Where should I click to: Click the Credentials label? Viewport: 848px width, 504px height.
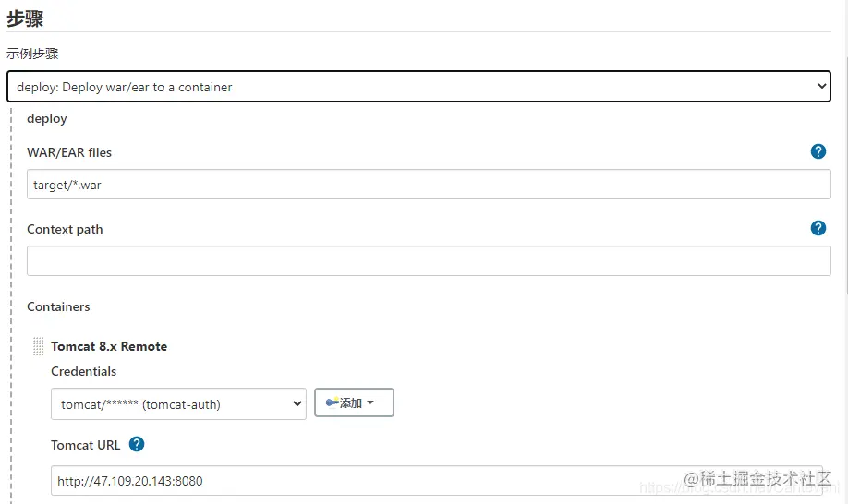(x=83, y=371)
